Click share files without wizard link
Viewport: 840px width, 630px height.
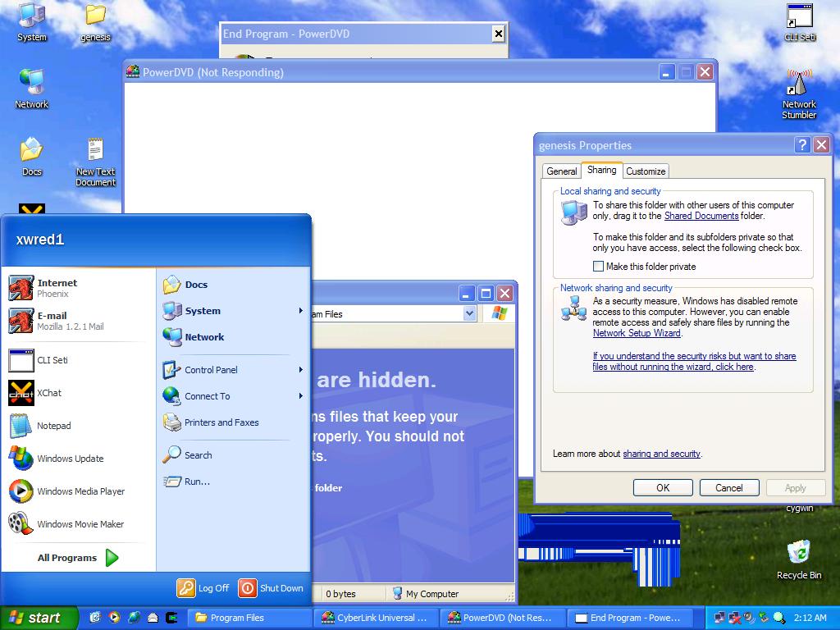(694, 361)
